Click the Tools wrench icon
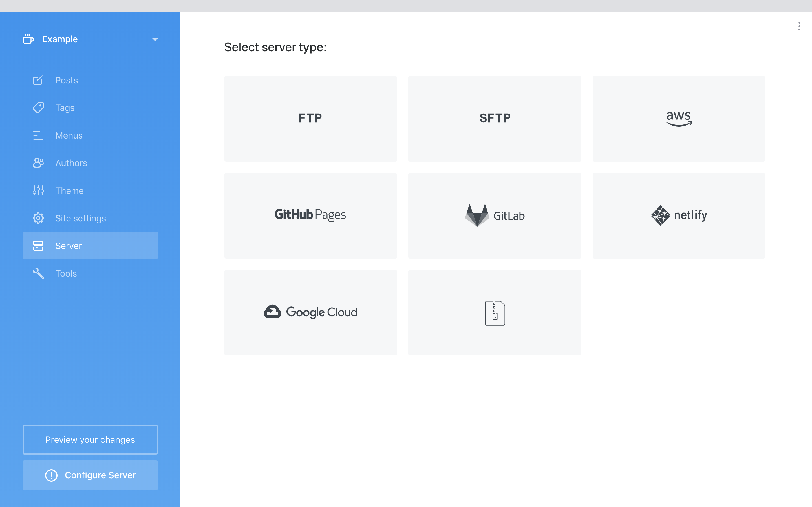 pos(38,273)
